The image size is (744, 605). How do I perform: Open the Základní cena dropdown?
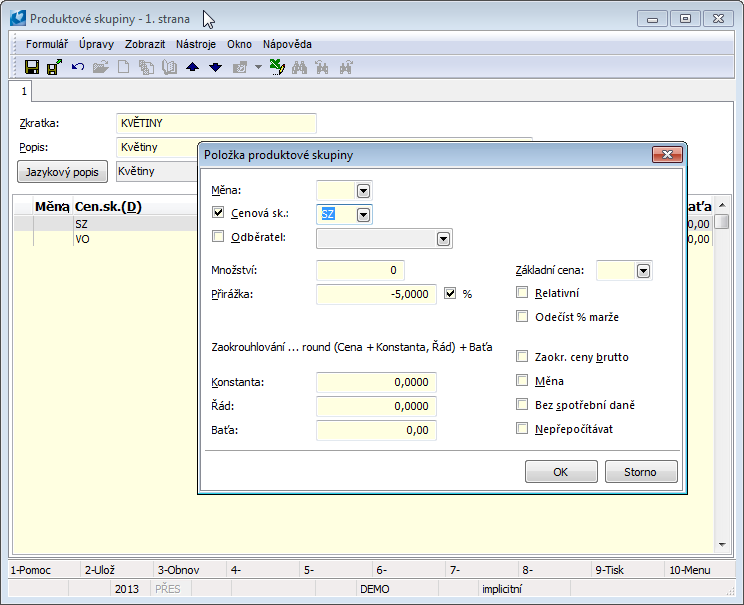pyautogui.click(x=643, y=270)
